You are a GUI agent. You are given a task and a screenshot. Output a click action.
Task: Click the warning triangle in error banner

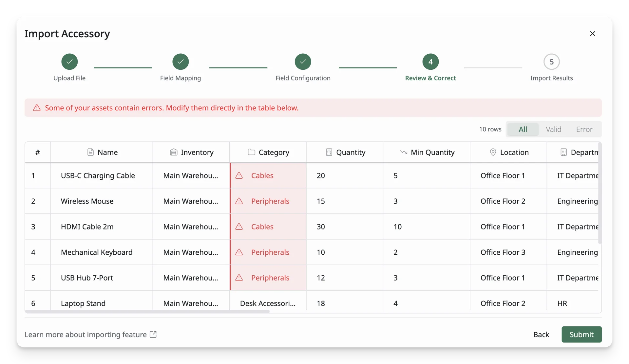coord(37,108)
